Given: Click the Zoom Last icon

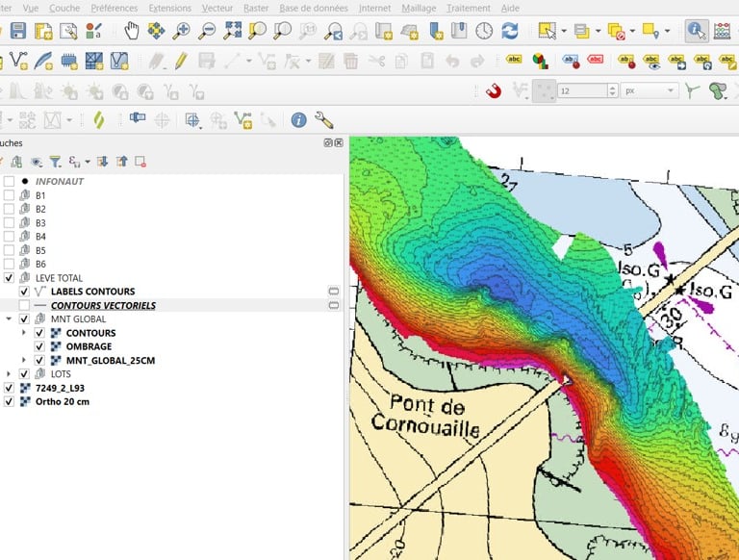Looking at the screenshot, I should tap(333, 31).
